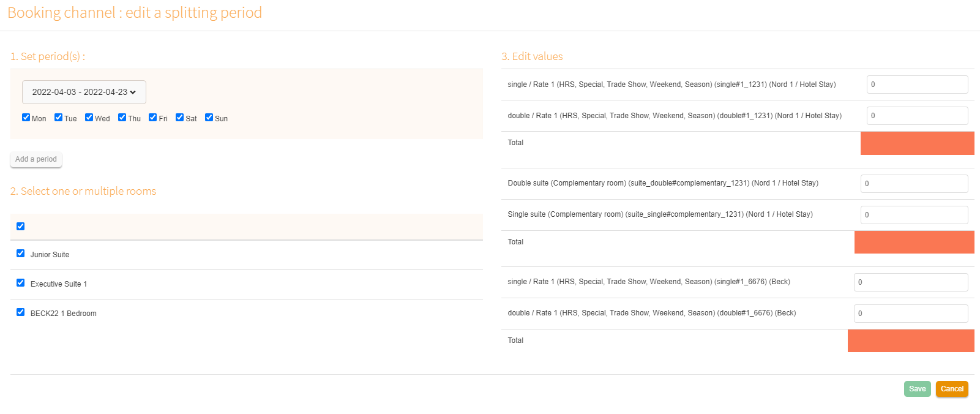Save the splitting period

(917, 389)
